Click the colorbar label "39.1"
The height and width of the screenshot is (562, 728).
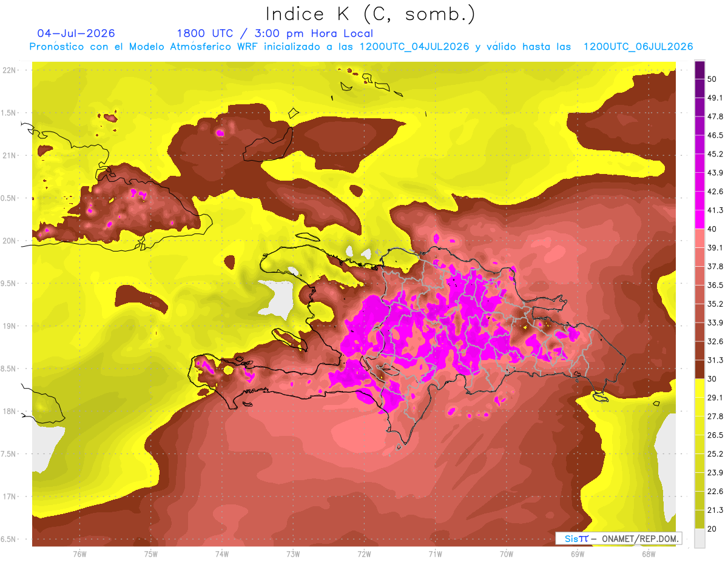coord(715,247)
